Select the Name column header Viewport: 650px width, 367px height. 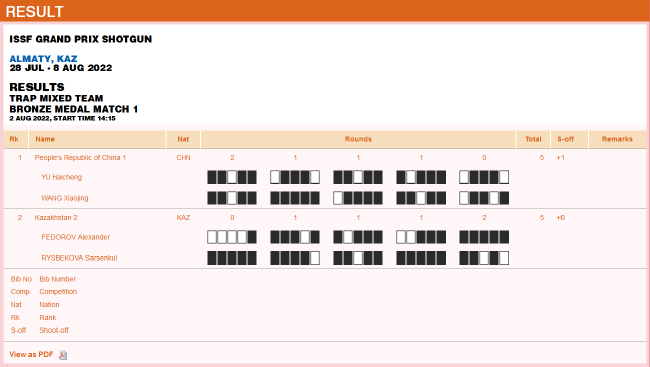97,139
